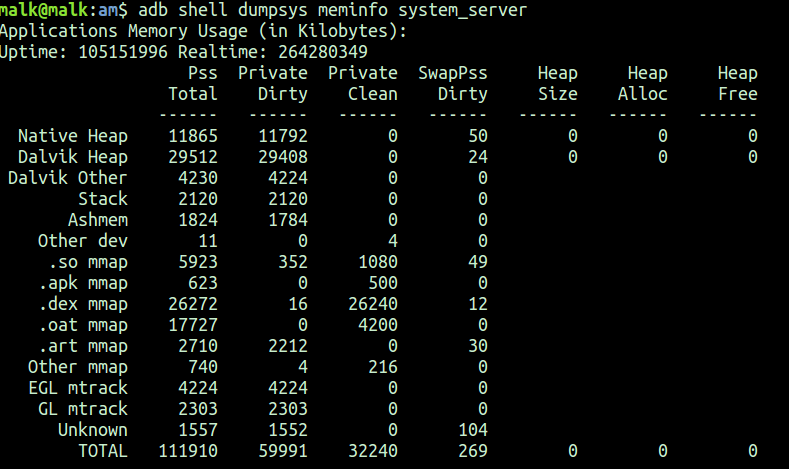
Task: Click the 'Other dev' row label
Action: (83, 241)
